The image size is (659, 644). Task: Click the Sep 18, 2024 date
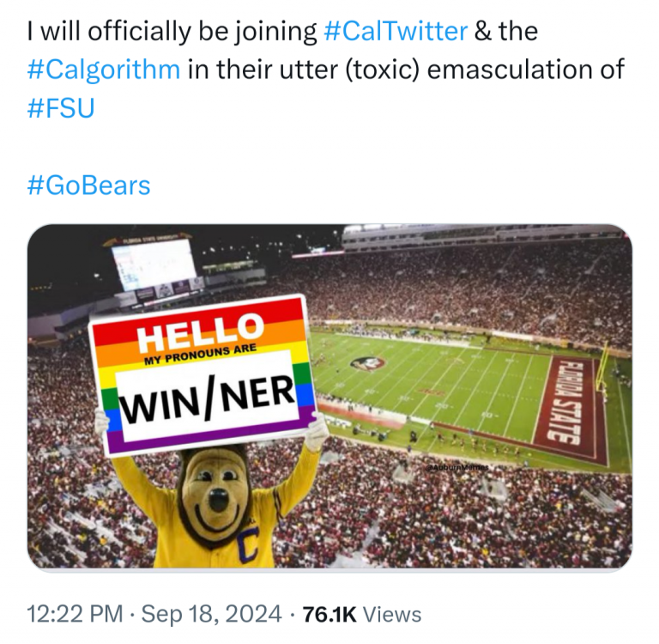pyautogui.click(x=211, y=614)
